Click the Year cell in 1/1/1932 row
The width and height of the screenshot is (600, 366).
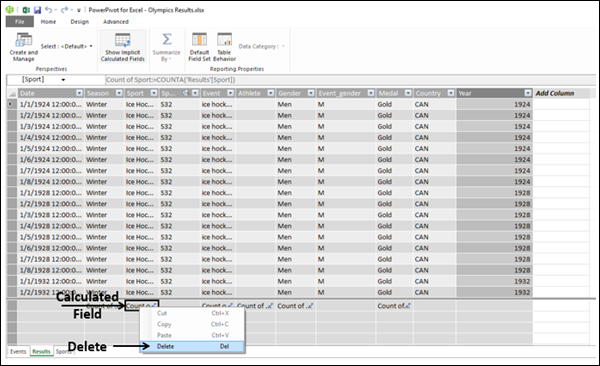(x=494, y=281)
